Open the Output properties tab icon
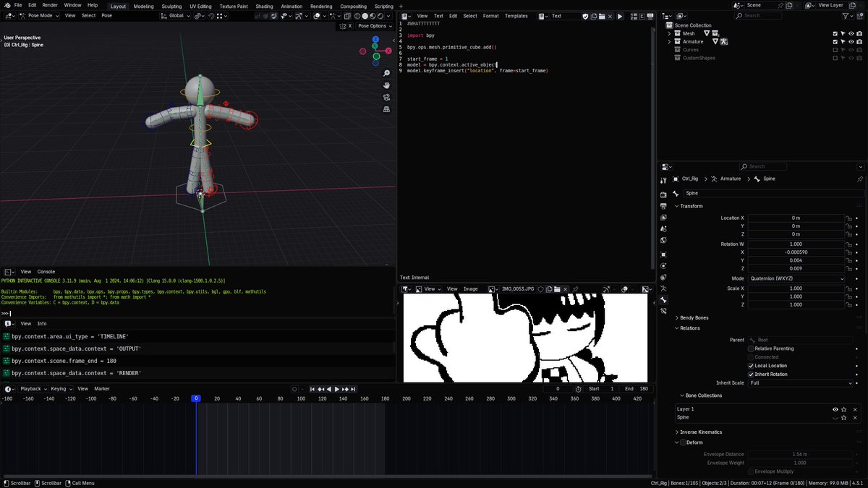 (664, 206)
